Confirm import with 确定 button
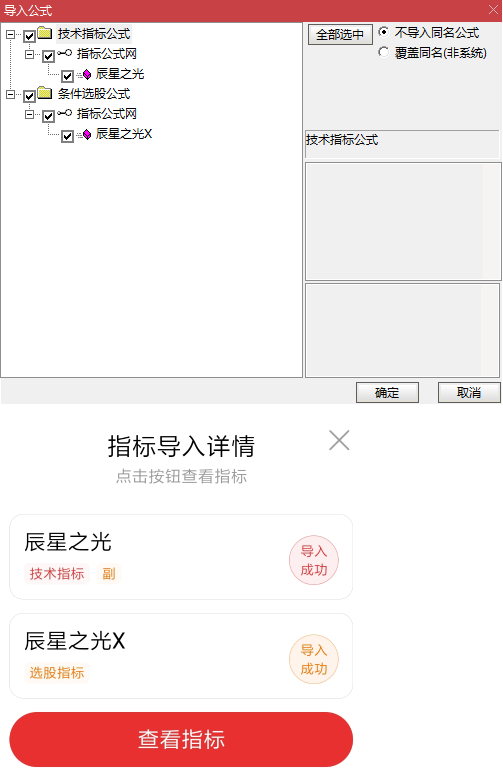This screenshot has height=770, width=503. [x=387, y=393]
